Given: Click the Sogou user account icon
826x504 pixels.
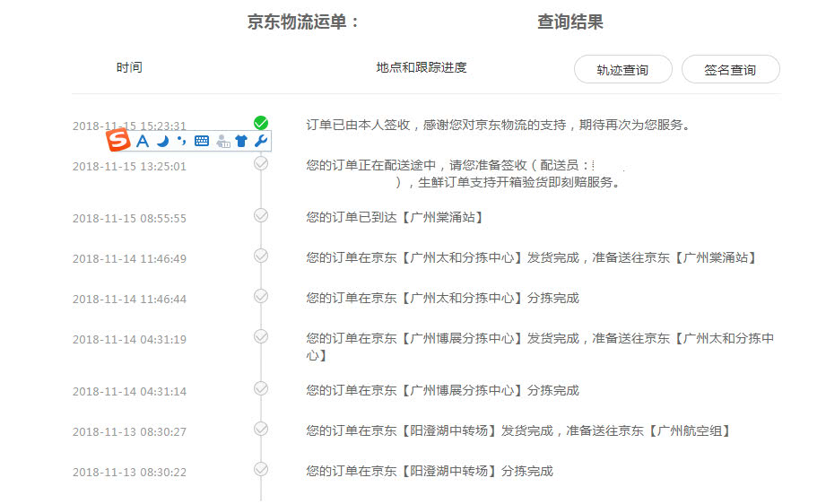Looking at the screenshot, I should point(223,141).
